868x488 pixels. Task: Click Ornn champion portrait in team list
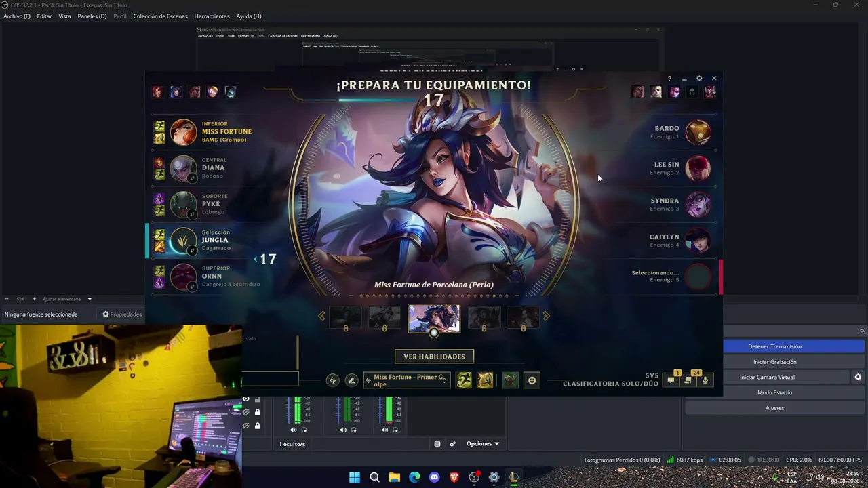click(183, 277)
